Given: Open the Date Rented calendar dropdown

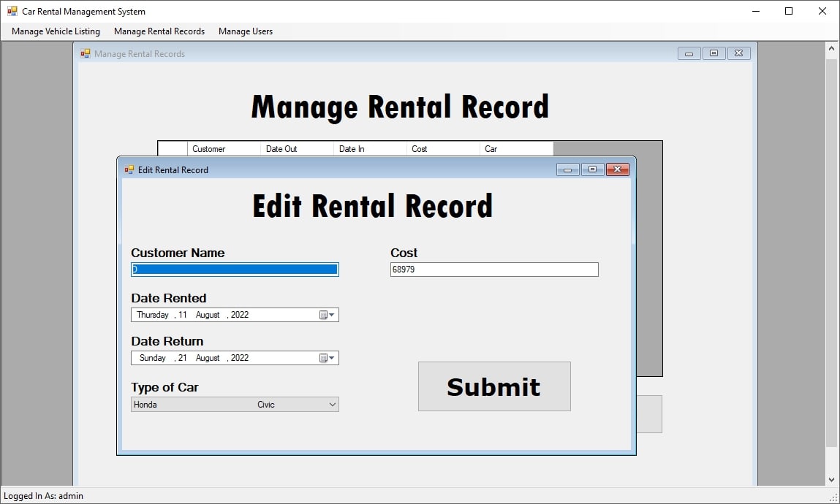Looking at the screenshot, I should 327,315.
